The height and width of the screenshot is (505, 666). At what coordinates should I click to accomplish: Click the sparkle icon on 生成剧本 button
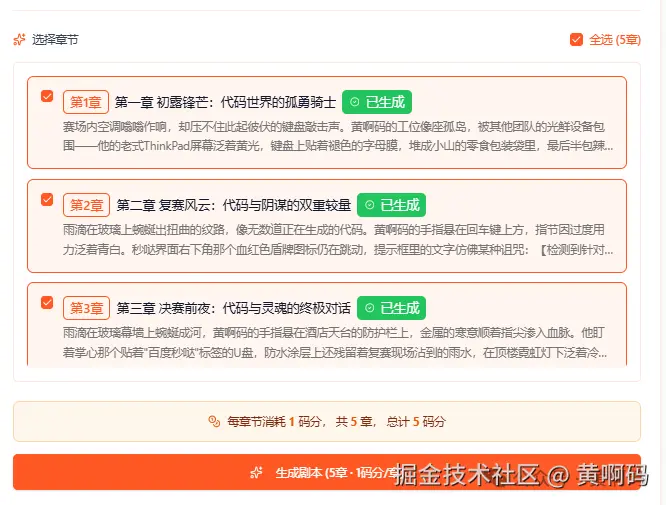point(257,472)
